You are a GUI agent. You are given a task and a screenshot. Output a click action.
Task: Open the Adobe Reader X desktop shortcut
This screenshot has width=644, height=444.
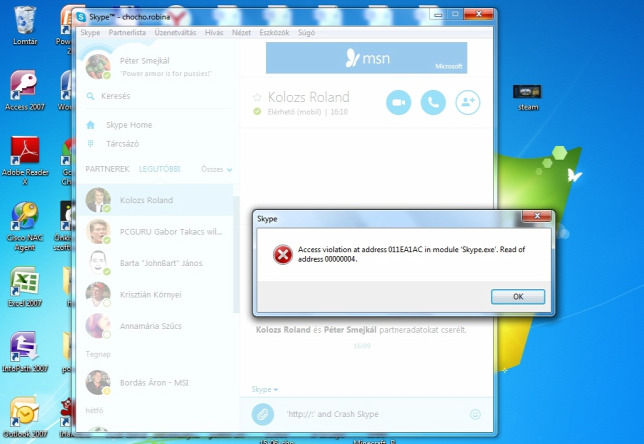click(25, 161)
